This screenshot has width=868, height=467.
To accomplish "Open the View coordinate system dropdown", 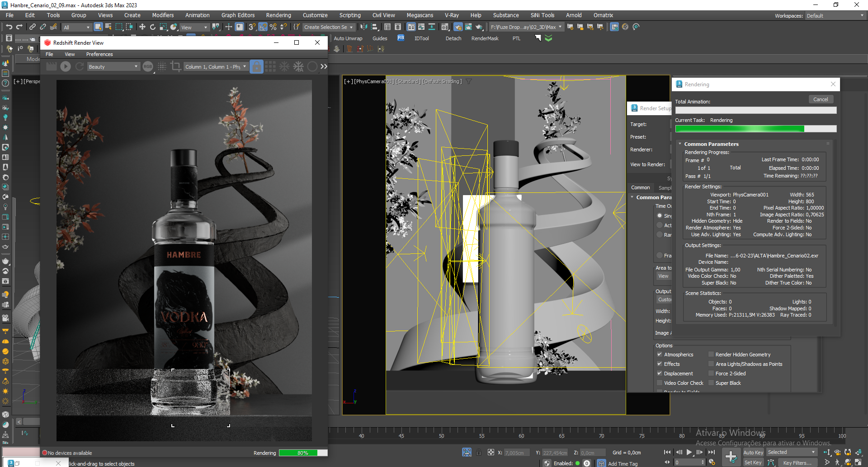I will click(x=194, y=28).
